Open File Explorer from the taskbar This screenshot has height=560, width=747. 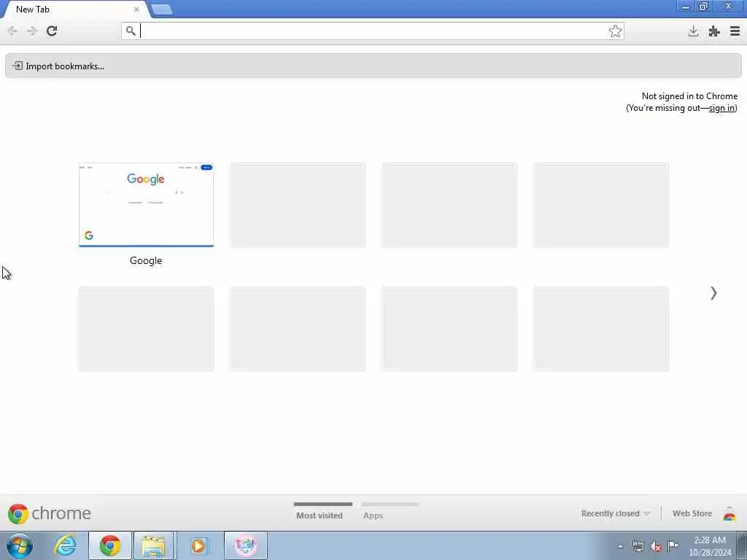pyautogui.click(x=153, y=545)
